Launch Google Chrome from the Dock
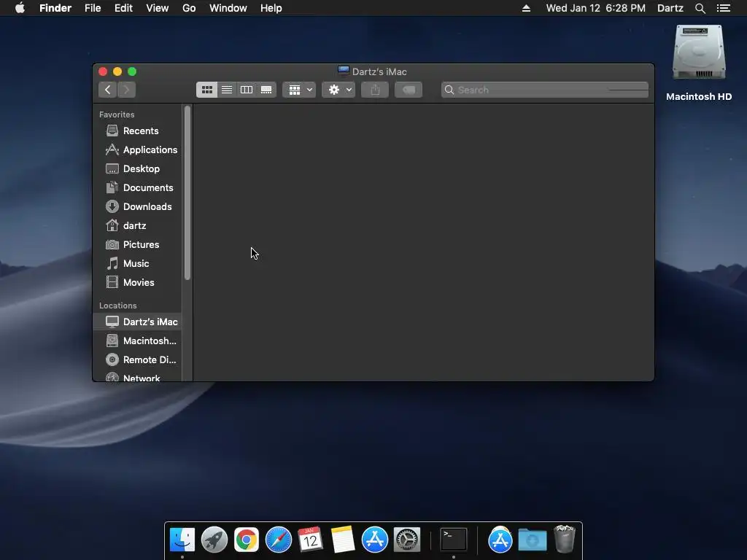Image resolution: width=747 pixels, height=560 pixels. [x=247, y=540]
